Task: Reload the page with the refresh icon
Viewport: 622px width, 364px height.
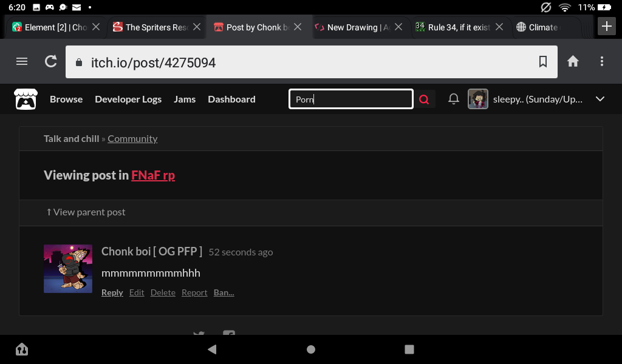Action: [51, 61]
